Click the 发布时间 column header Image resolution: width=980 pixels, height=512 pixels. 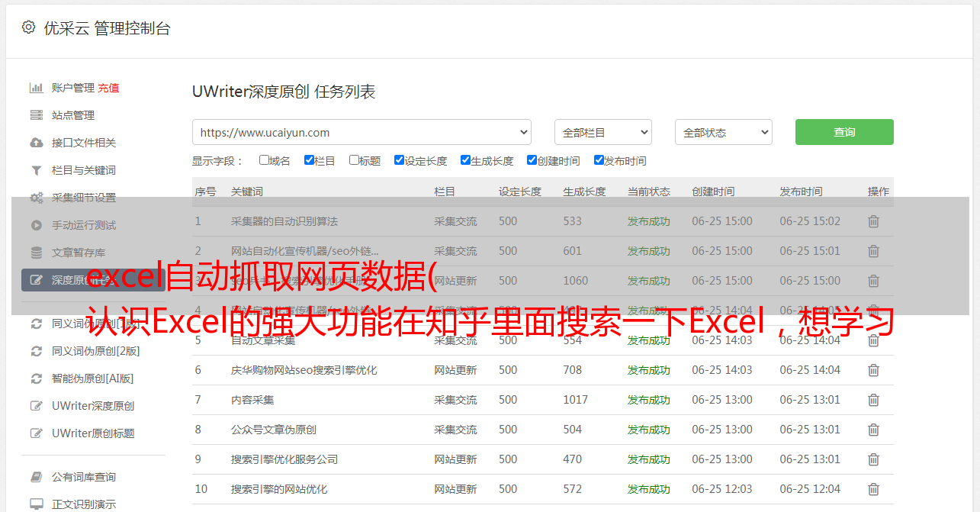click(801, 192)
